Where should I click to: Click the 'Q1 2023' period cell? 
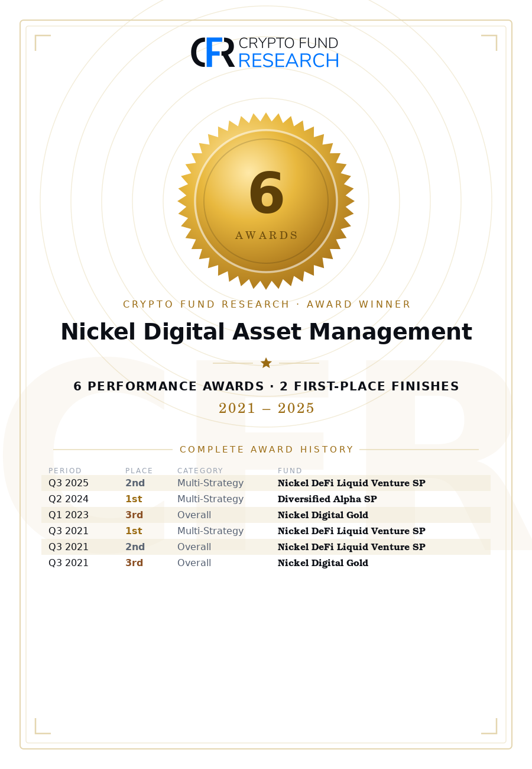69,515
